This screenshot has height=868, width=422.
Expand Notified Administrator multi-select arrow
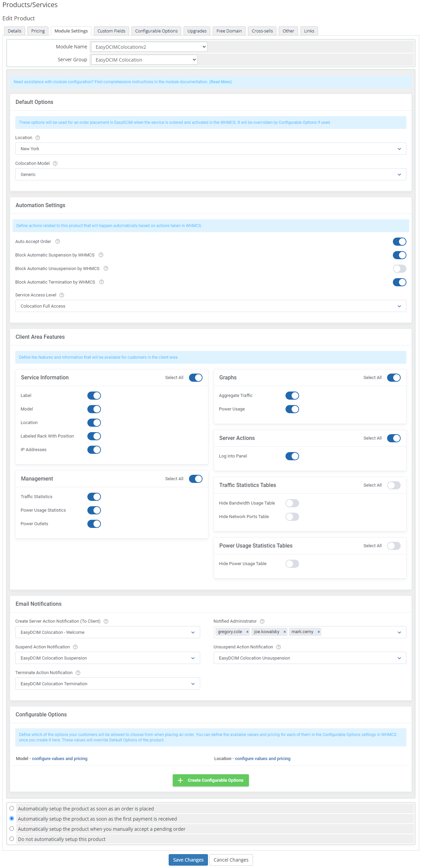click(x=399, y=632)
